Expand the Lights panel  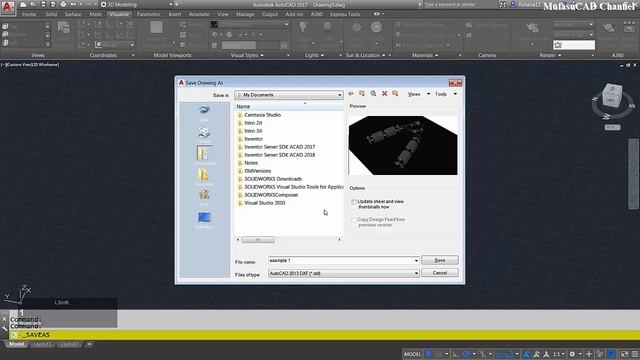314,55
